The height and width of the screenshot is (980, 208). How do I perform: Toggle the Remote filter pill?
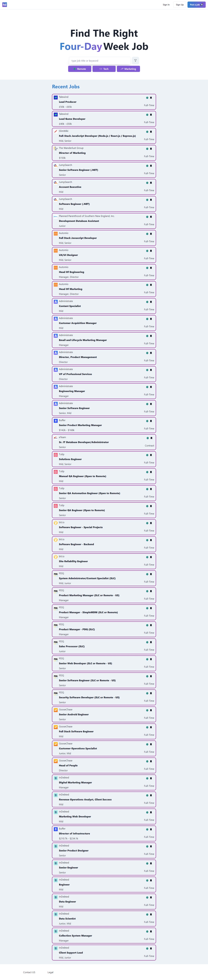80,69
